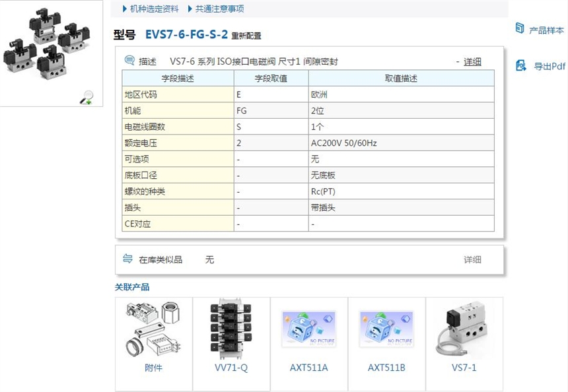This screenshot has height=392, width=568.
Task: Click the solenoid valves product photo
Action: pyautogui.click(x=47, y=43)
